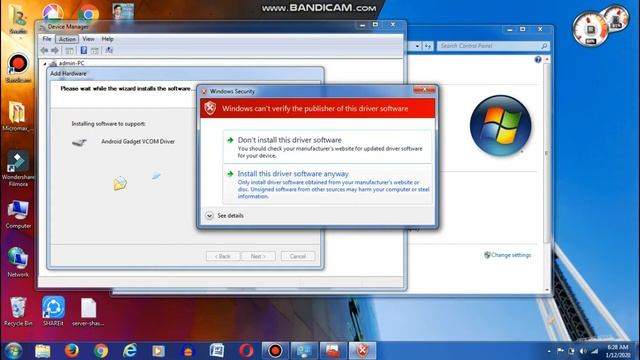
Task: Click Next in Add Hardware wizard
Action: point(258,256)
